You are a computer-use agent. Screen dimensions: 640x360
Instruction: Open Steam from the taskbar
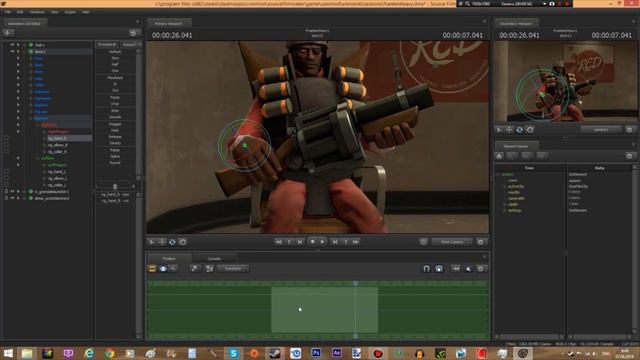pos(275,353)
